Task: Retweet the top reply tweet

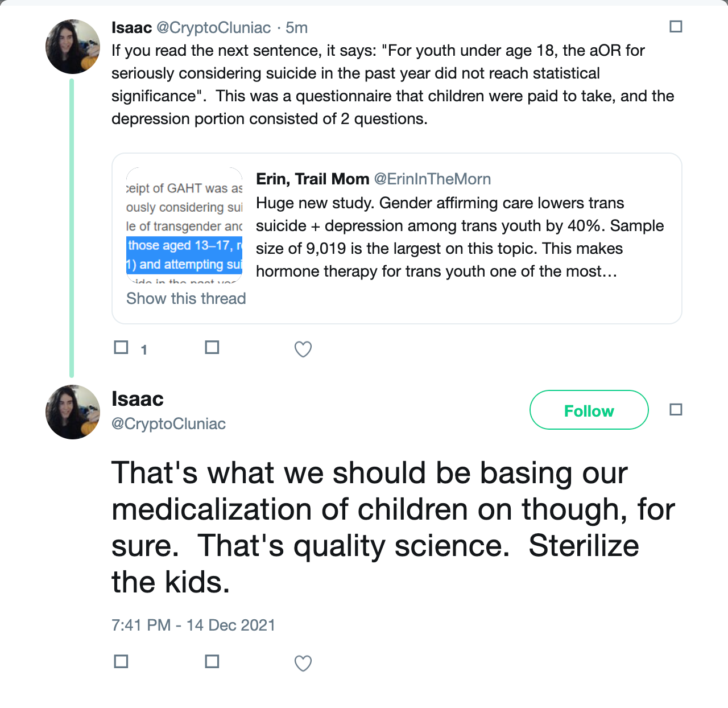Action: point(212,348)
